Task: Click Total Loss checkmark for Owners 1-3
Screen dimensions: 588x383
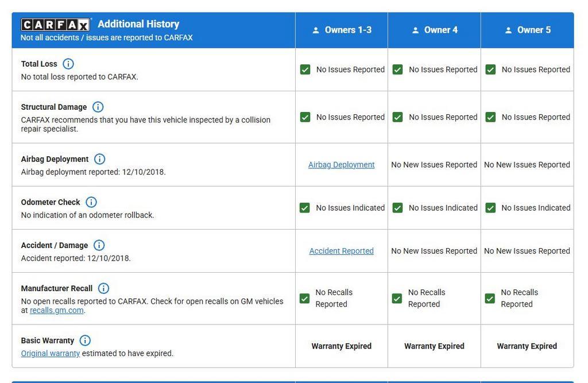Action: tap(305, 69)
